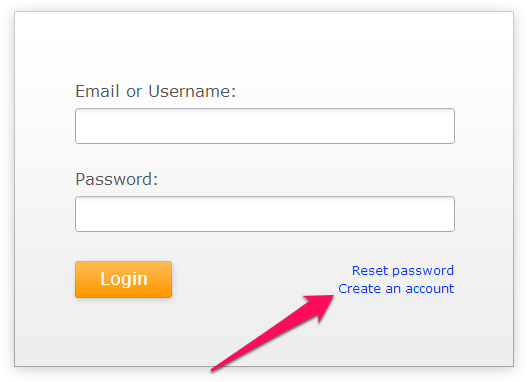The image size is (527, 382).
Task: Click the tip of the pink arrow
Action: pos(332,297)
